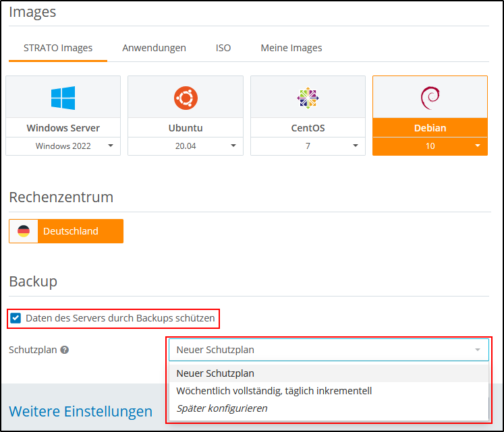Screen dimensions: 504x432
Task: Click the 'Schutzplan' field label
Action: point(33,350)
